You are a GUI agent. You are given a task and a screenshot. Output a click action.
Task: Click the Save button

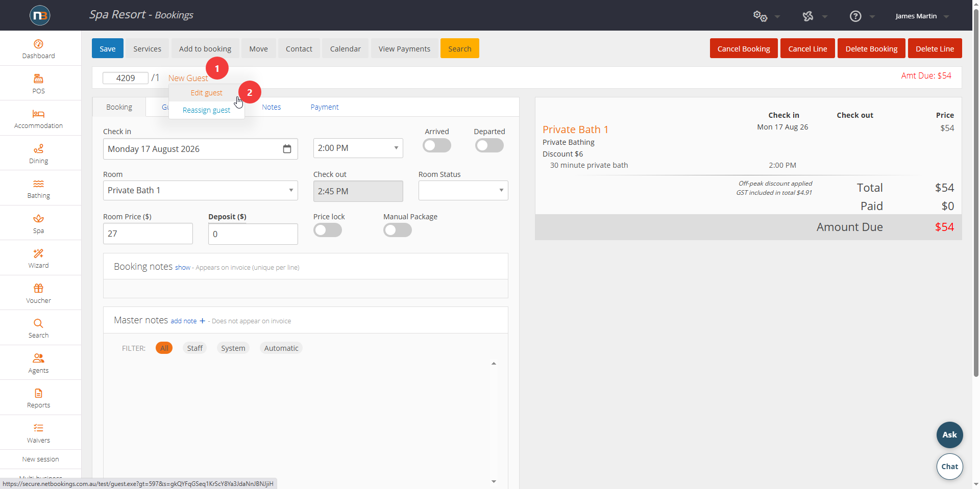pyautogui.click(x=107, y=48)
